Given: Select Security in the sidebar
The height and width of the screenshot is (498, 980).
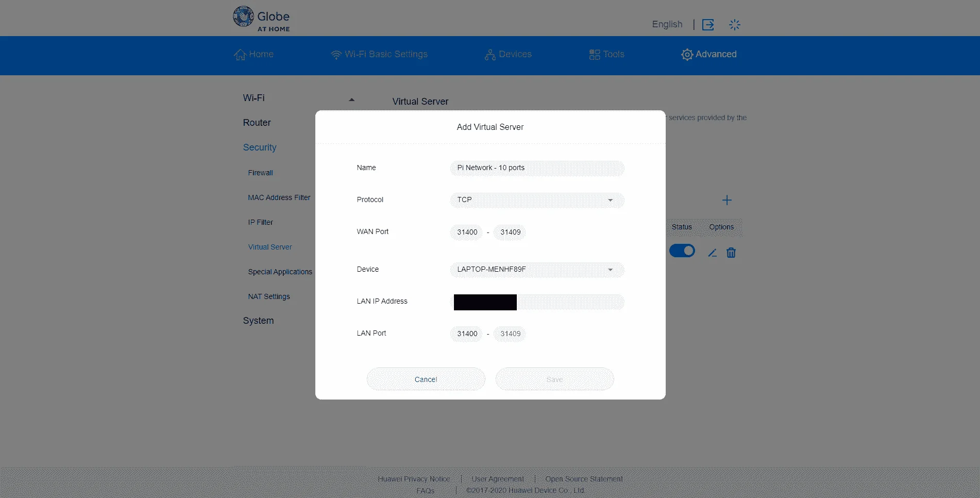Looking at the screenshot, I should [260, 147].
